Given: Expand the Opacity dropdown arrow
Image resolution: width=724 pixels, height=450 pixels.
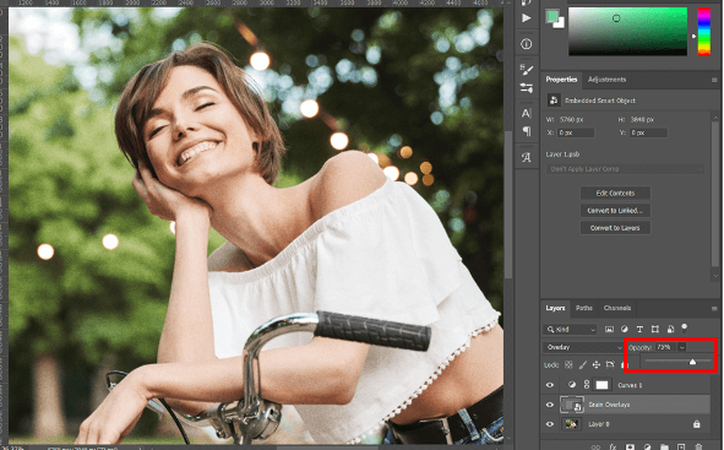Looking at the screenshot, I should click(682, 347).
